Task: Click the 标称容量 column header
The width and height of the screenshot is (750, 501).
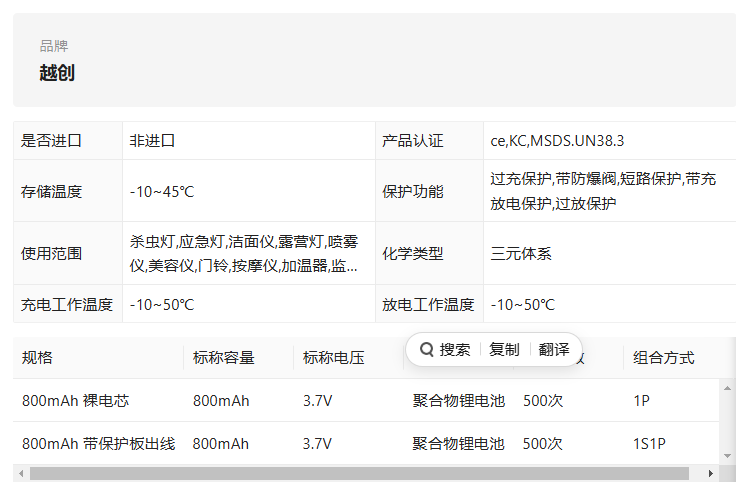Action: [x=223, y=357]
